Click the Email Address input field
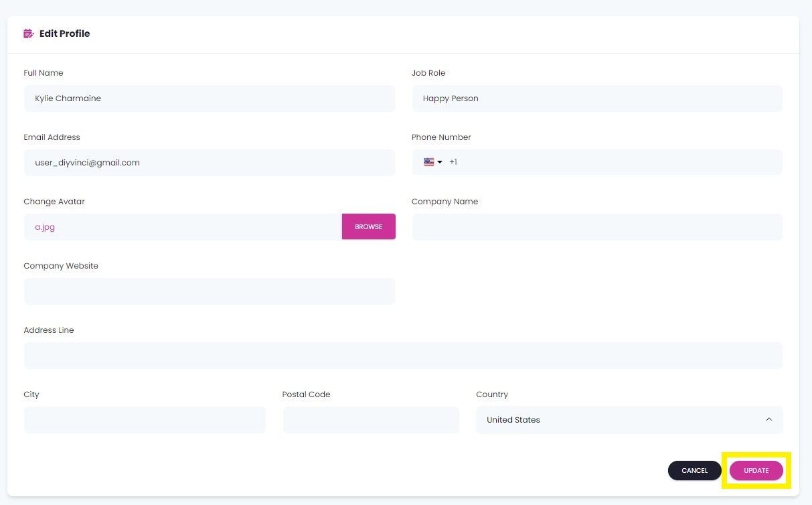812x505 pixels. [x=210, y=163]
